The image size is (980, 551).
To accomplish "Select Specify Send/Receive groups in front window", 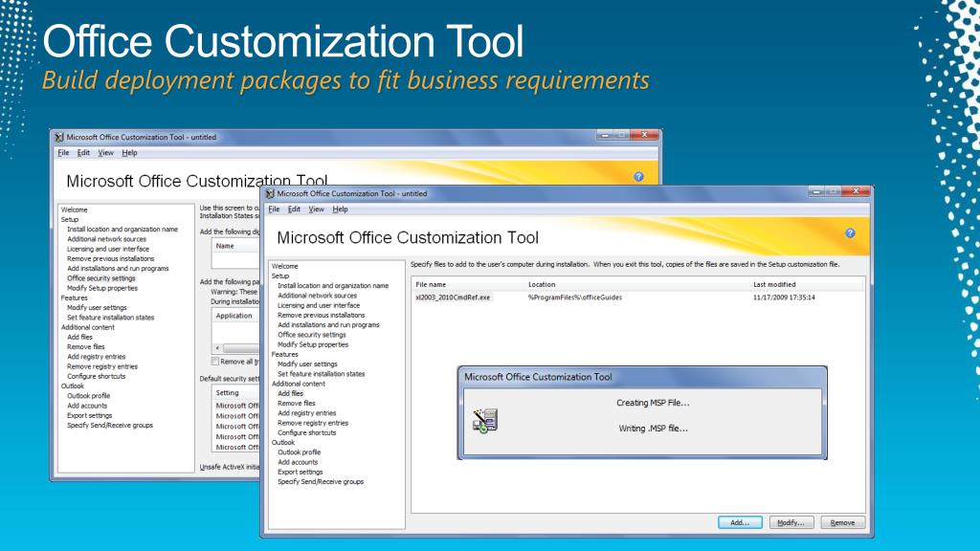I will click(x=321, y=482).
